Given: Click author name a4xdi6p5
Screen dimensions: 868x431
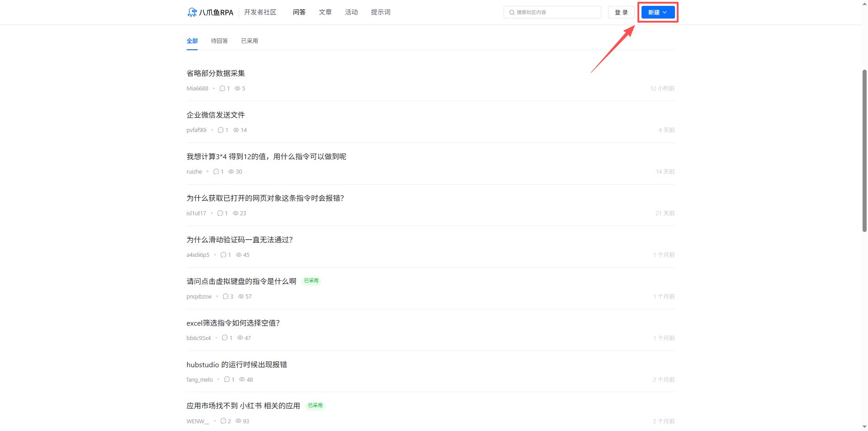Looking at the screenshot, I should pyautogui.click(x=198, y=255).
